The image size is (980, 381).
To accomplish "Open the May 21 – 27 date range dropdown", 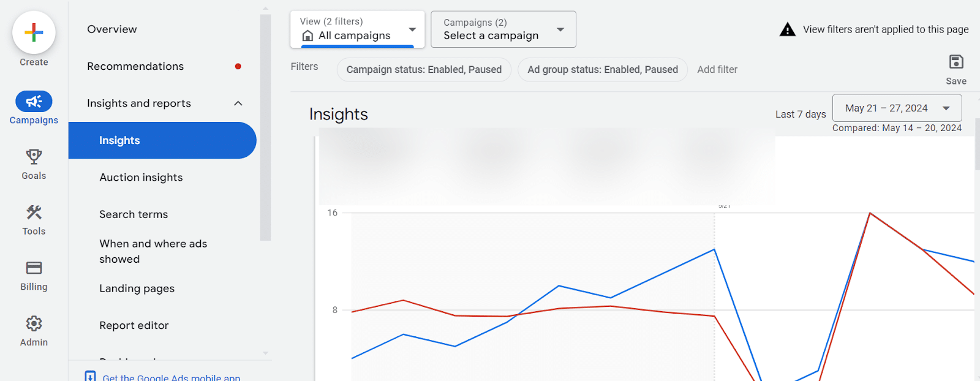I will [897, 108].
